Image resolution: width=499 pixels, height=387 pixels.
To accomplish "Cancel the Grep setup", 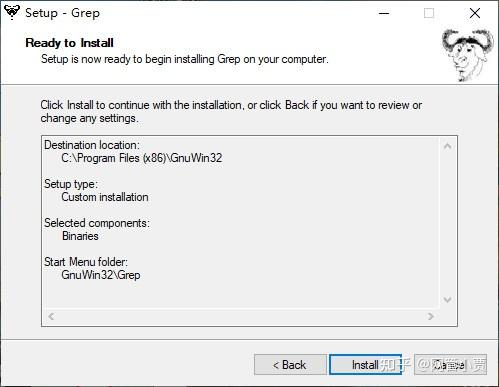I will tap(450, 365).
